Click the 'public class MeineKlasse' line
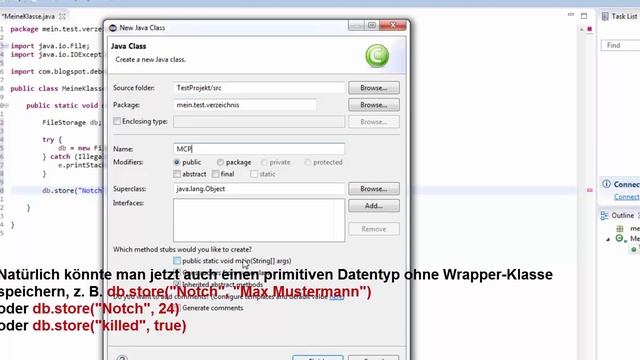This screenshot has width=640, height=360. pos(57,89)
